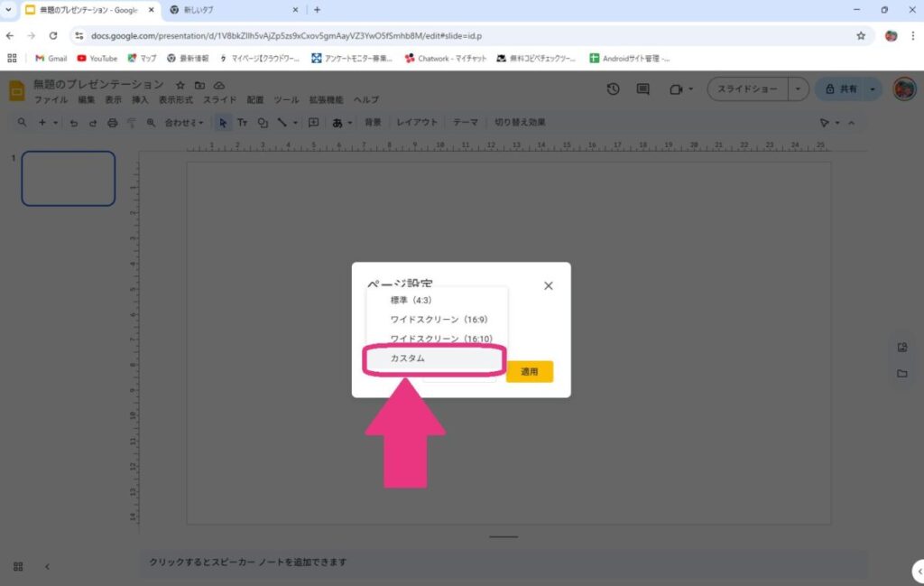Image resolution: width=924 pixels, height=586 pixels.
Task: Click the browser address bar
Action: (466, 36)
